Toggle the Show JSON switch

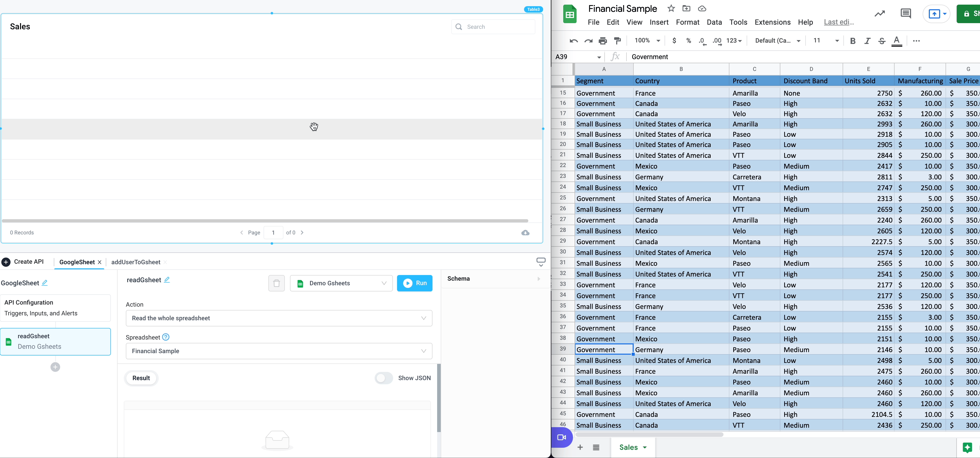tap(383, 378)
